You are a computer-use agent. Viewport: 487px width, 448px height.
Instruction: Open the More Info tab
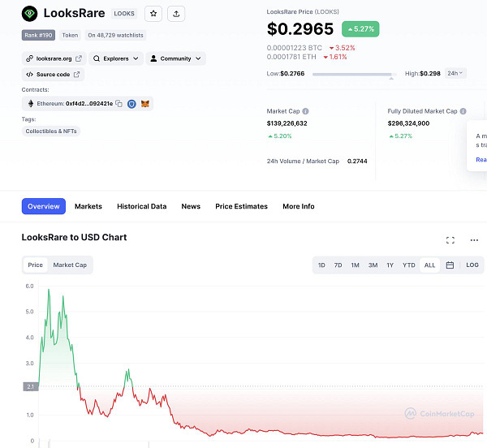pos(299,206)
